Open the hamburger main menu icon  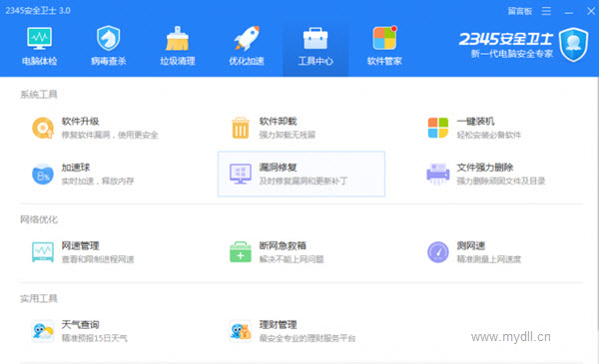(546, 11)
